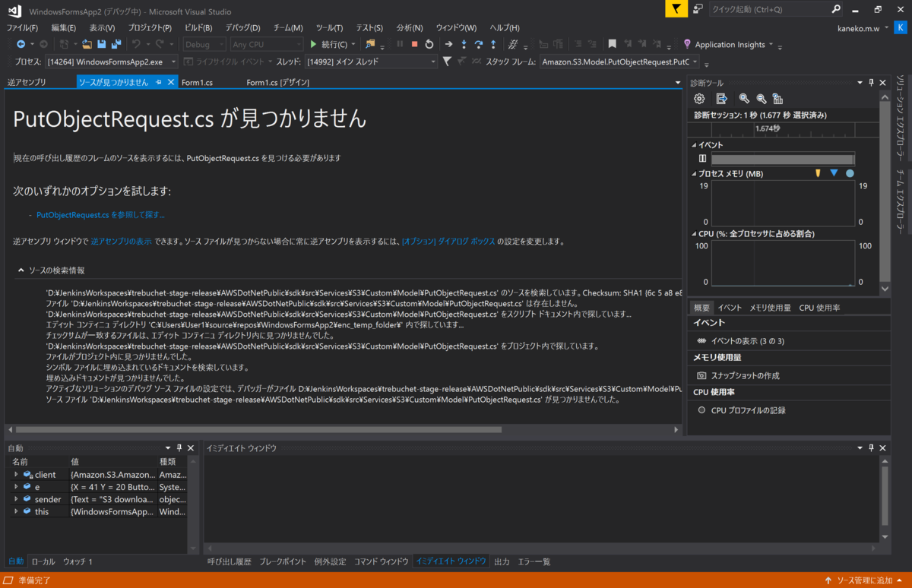The height and width of the screenshot is (588, 912).
Task: Open the Debug configuration dropdown
Action: [204, 44]
